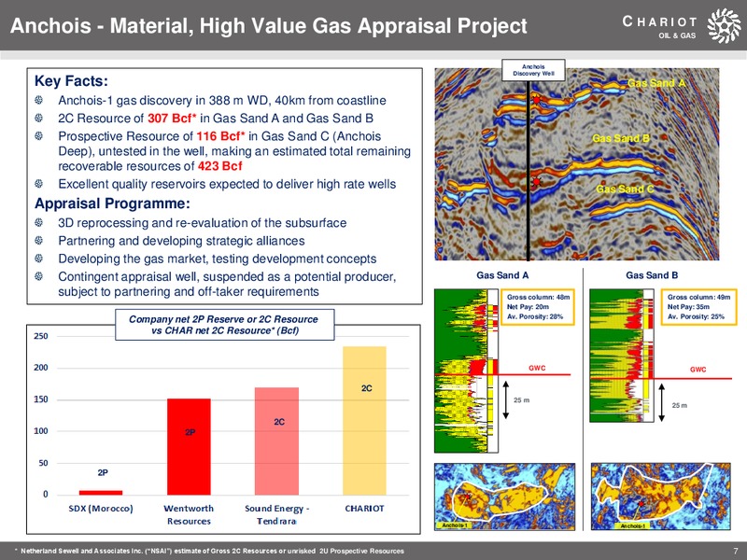Click the Excellent quality reservoirs bullet line

227,184
